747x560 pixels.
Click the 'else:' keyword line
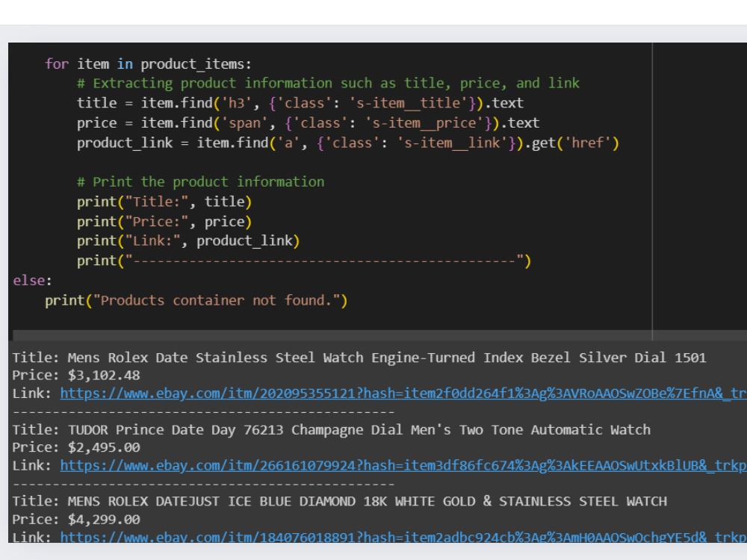[32, 281]
